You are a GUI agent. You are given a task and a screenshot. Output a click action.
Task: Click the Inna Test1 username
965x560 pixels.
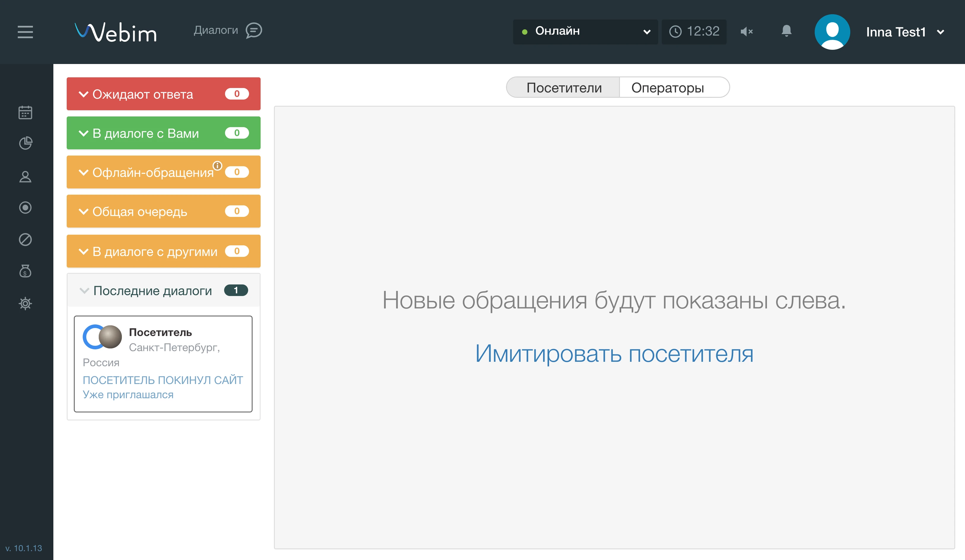(x=896, y=32)
